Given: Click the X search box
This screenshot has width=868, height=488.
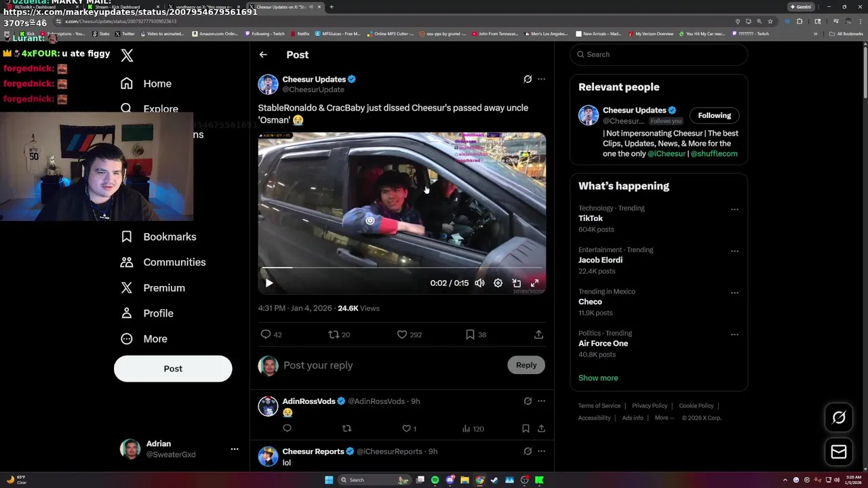Looking at the screenshot, I should [658, 54].
